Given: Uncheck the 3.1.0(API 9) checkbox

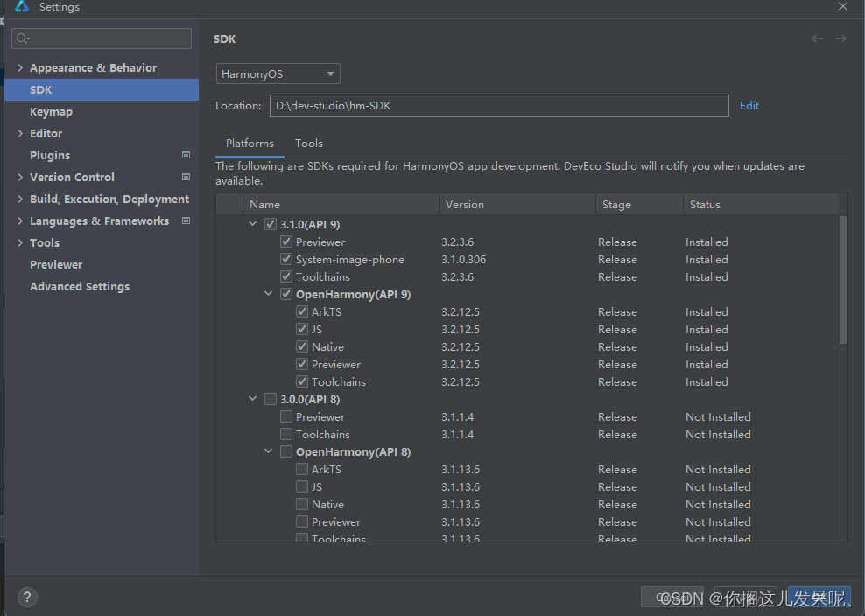Looking at the screenshot, I should (271, 225).
